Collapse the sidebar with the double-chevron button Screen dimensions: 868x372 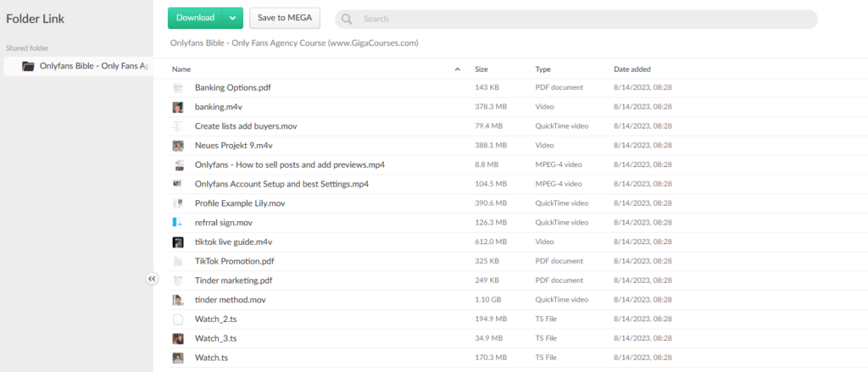[x=153, y=279]
